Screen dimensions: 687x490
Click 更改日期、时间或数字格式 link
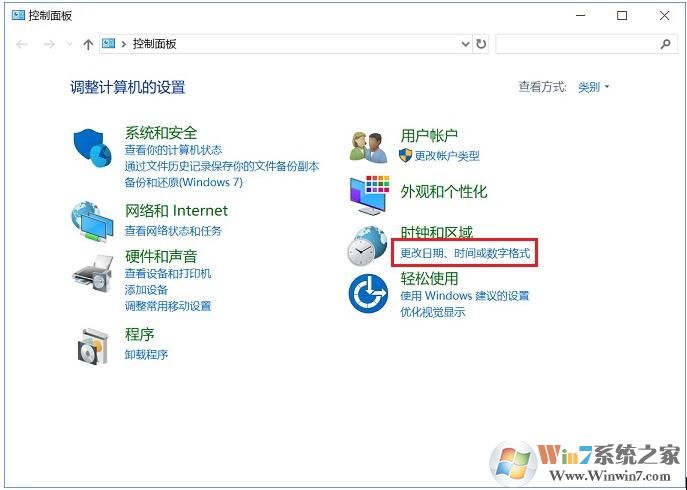click(x=465, y=253)
